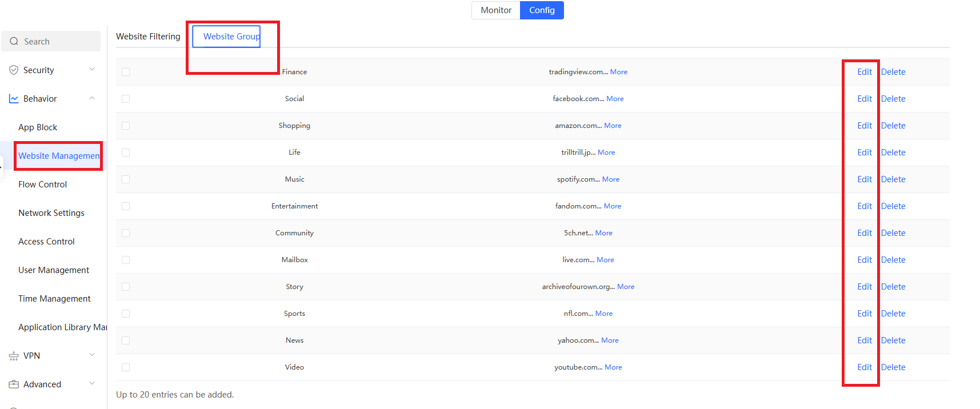Check the Video row checkbox
980x409 pixels.
coord(126,367)
